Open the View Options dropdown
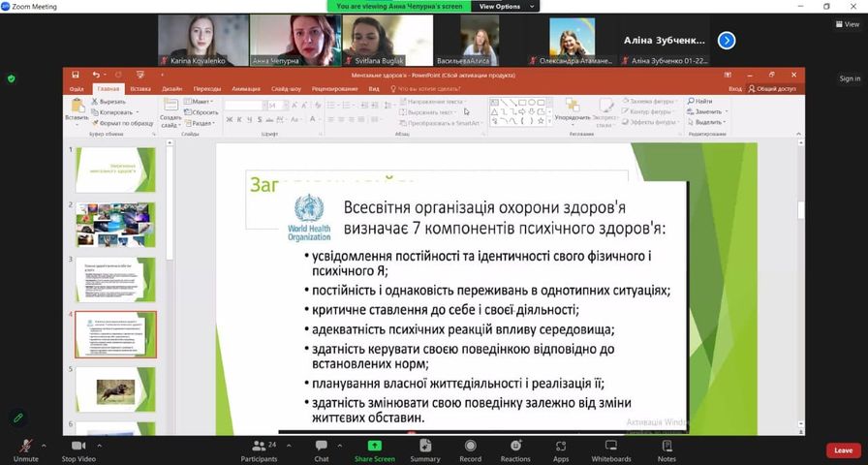Image resolution: width=868 pixels, height=465 pixels. click(x=504, y=6)
